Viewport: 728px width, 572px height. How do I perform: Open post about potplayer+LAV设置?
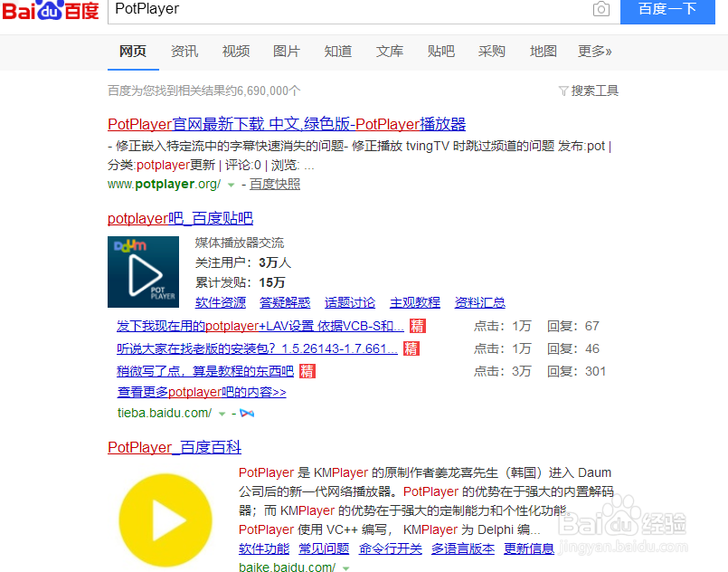(x=260, y=326)
